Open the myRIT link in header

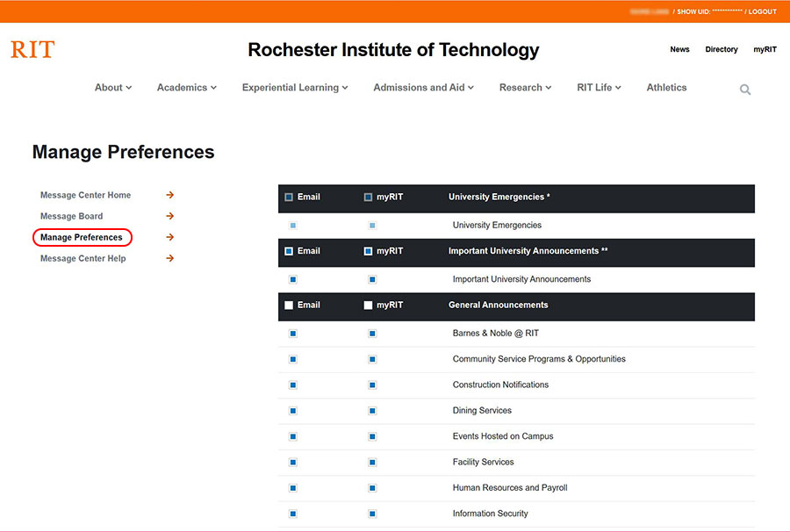(765, 49)
